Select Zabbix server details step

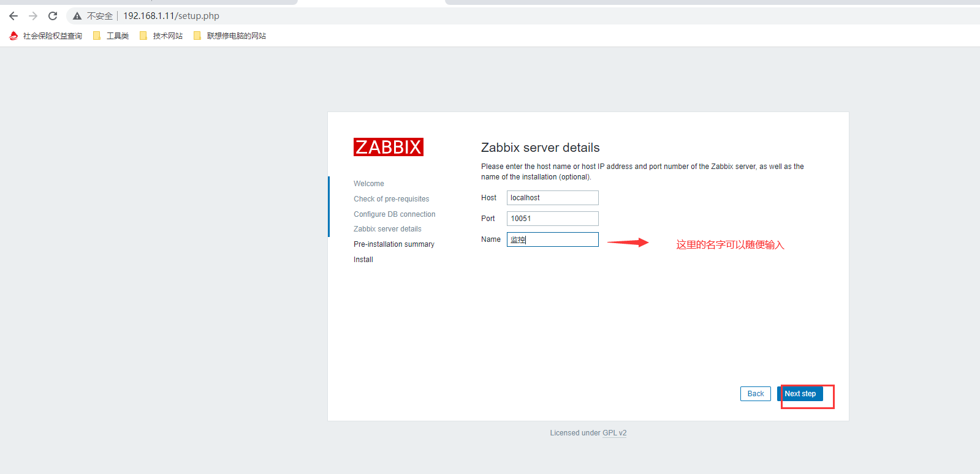point(387,229)
